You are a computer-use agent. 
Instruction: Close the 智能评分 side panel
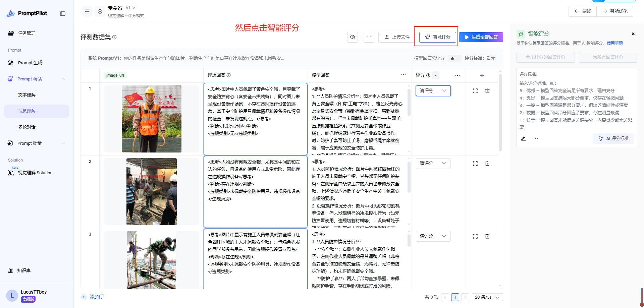pyautogui.click(x=633, y=34)
